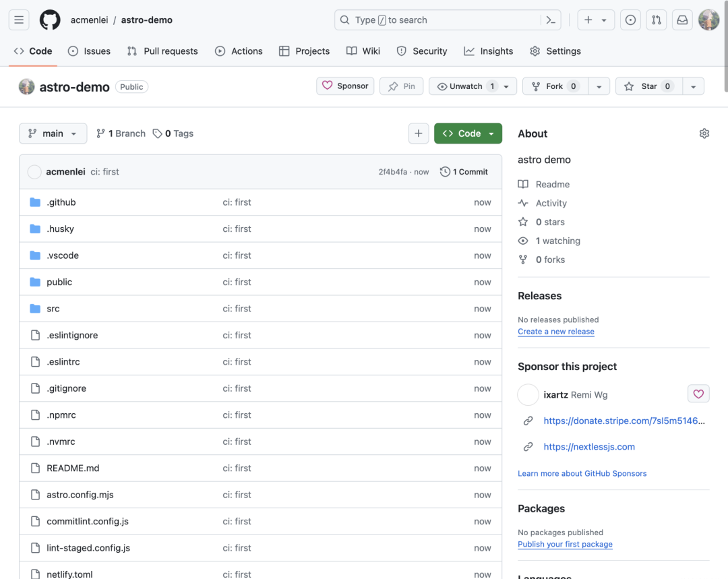Pin the astro-demo repository
Screen dimensions: 728x579
401,86
